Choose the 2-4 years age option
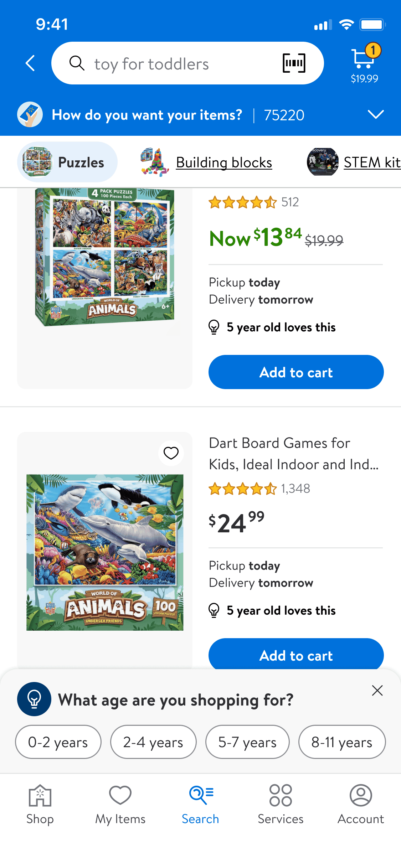Viewport: 401px width, 868px height. (153, 742)
